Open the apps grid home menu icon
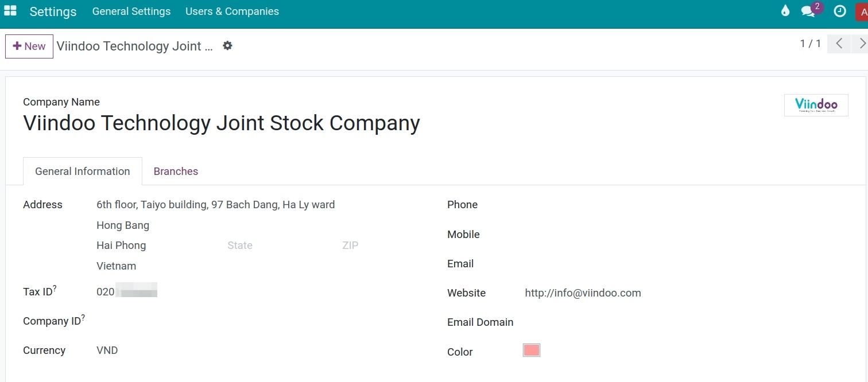Screen dimensions: 868x382 pyautogui.click(x=10, y=11)
